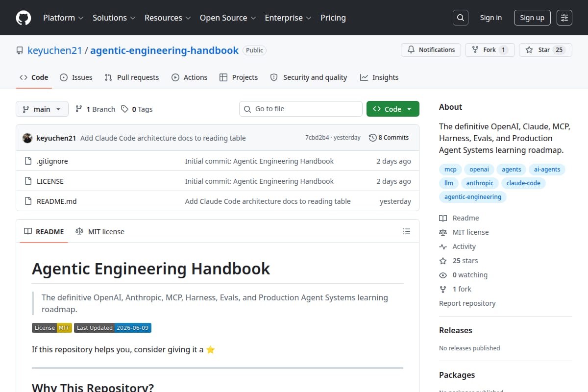Image resolution: width=588 pixels, height=392 pixels.
Task: Open the search magnifier button
Action: pyautogui.click(x=460, y=18)
